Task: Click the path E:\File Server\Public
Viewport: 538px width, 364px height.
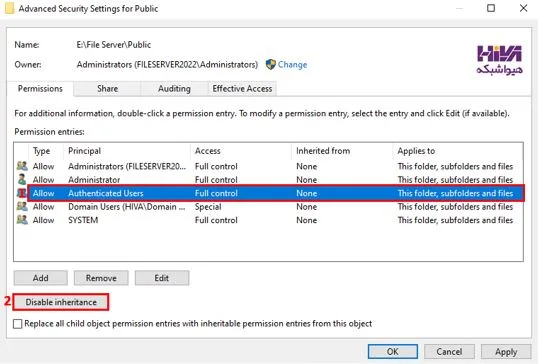Action: [x=114, y=45]
